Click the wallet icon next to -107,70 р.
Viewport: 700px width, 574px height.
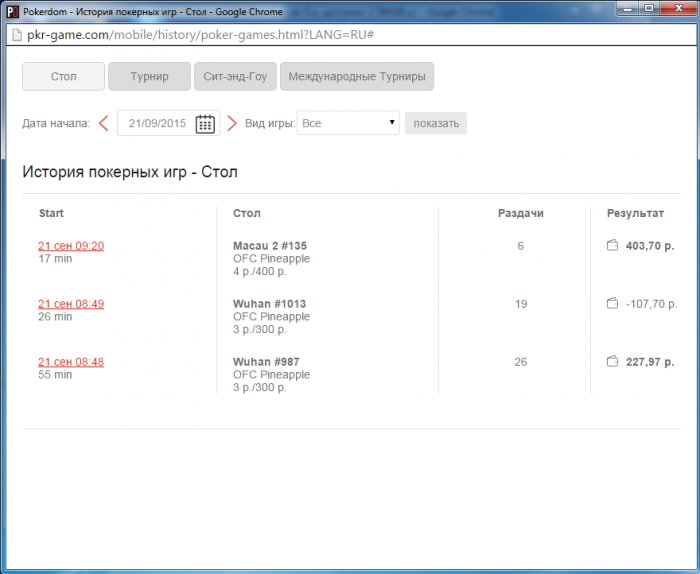click(x=612, y=303)
